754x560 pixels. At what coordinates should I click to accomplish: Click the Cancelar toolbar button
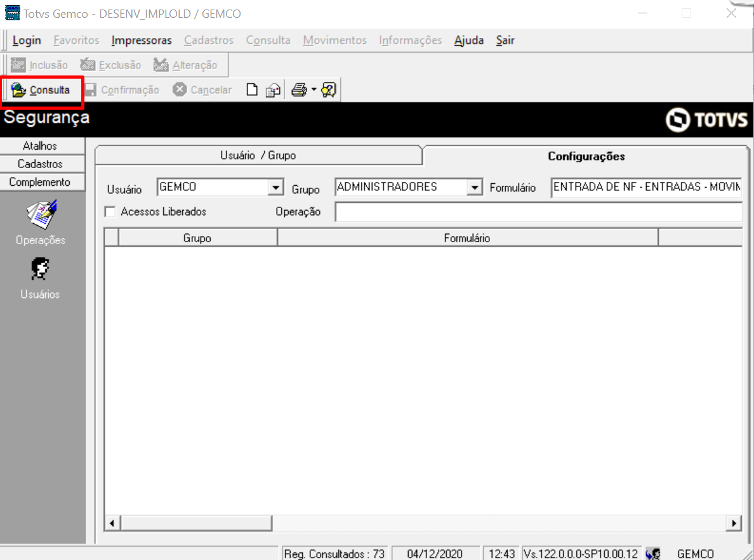[202, 90]
